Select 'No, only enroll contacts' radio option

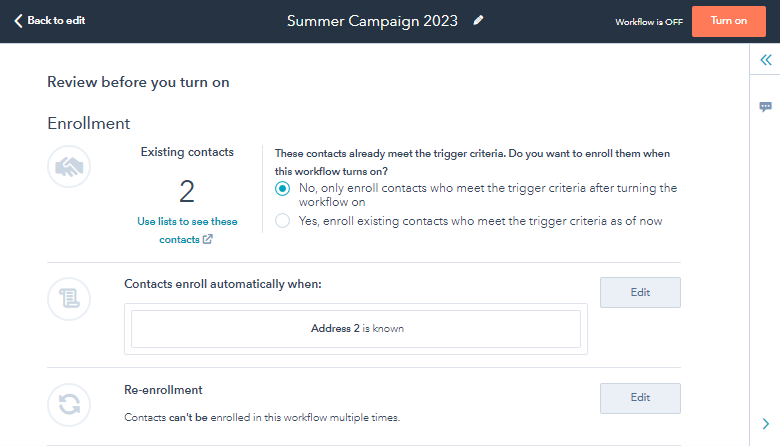[283, 188]
